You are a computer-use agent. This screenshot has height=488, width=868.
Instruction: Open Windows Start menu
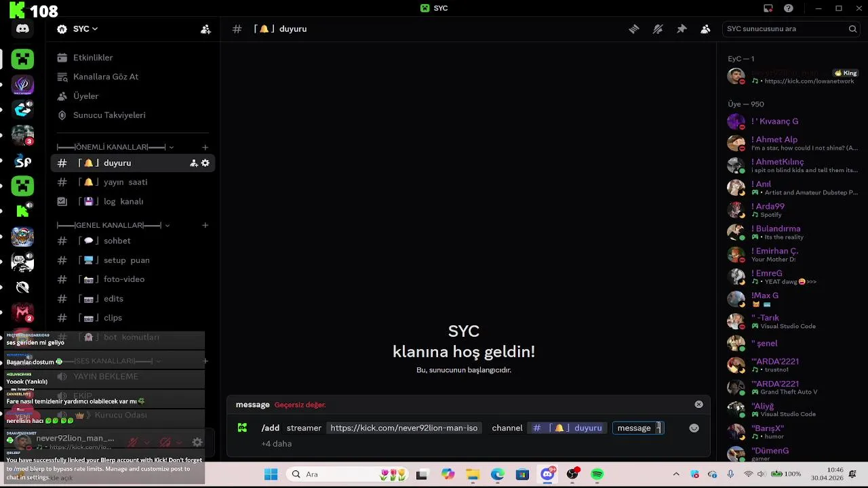[x=271, y=474]
